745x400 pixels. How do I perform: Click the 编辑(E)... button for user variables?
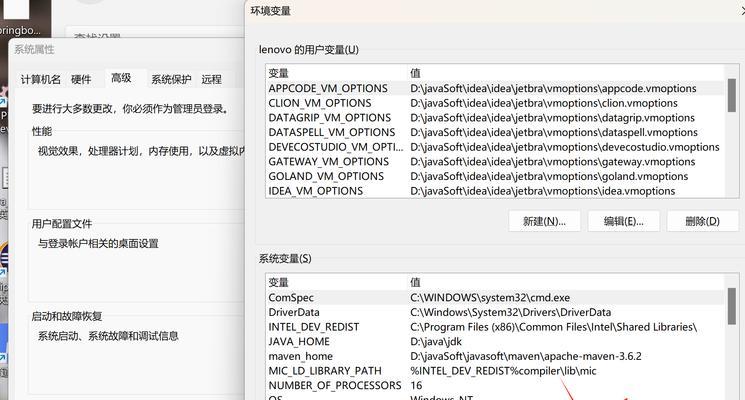click(623, 221)
